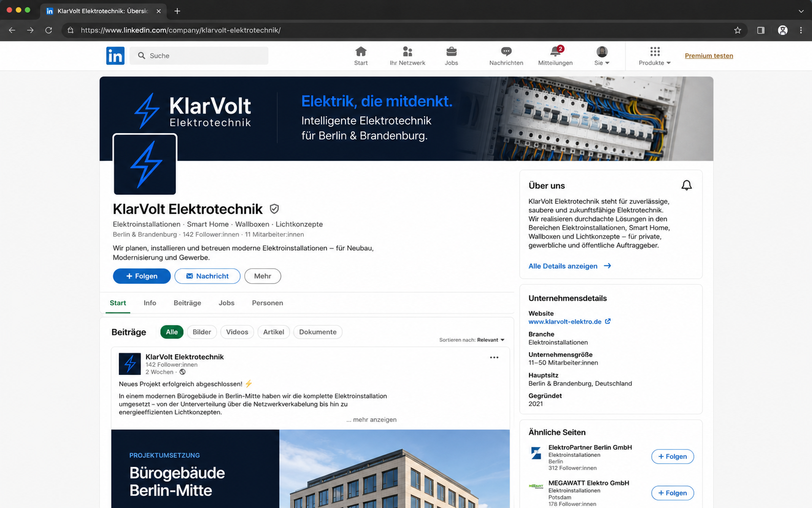View site info lock icon
This screenshot has height=508, width=812.
pyautogui.click(x=71, y=30)
